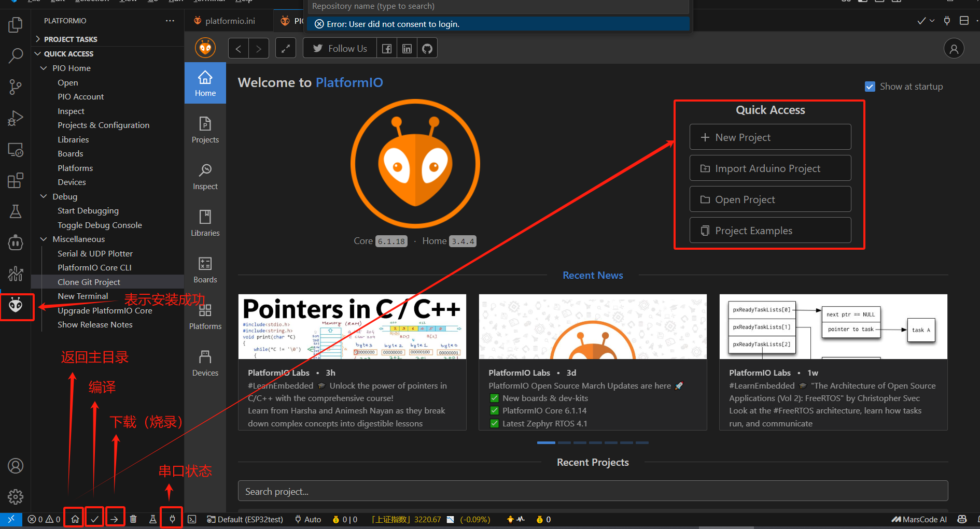Open the Boards section in PIO Home nav
980x529 pixels.
pyautogui.click(x=205, y=269)
